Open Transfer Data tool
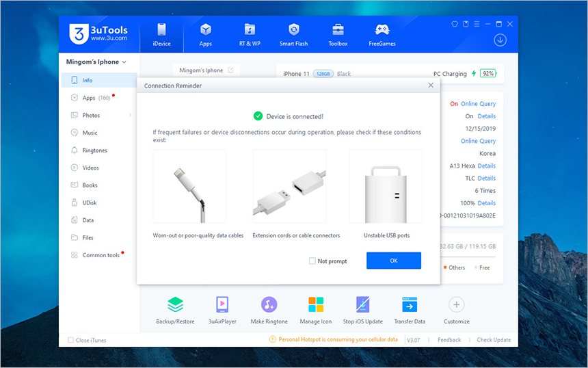This screenshot has width=588, height=368. coord(410,311)
